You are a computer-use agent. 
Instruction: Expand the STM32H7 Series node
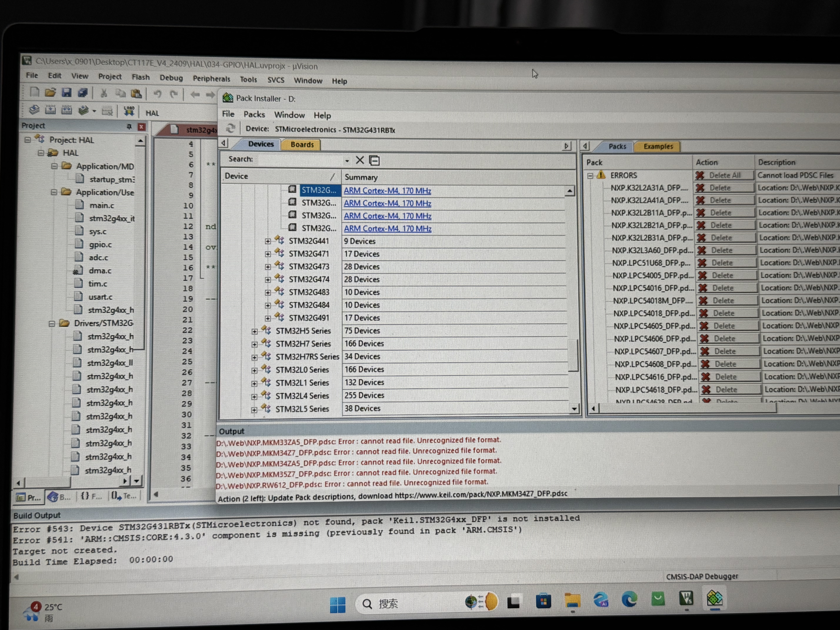click(x=254, y=344)
